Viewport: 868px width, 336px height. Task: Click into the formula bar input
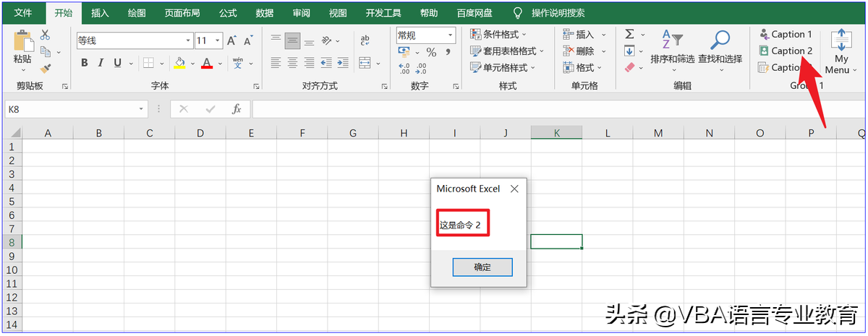(557, 109)
